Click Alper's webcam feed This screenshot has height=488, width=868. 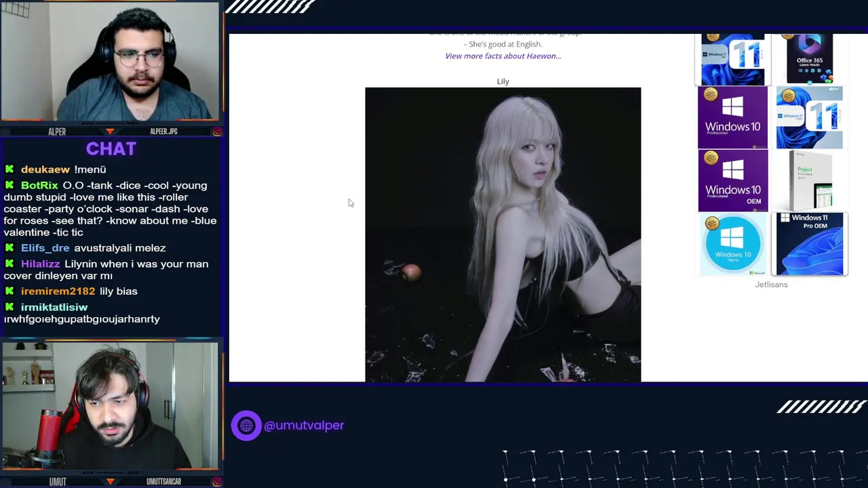[x=110, y=62]
